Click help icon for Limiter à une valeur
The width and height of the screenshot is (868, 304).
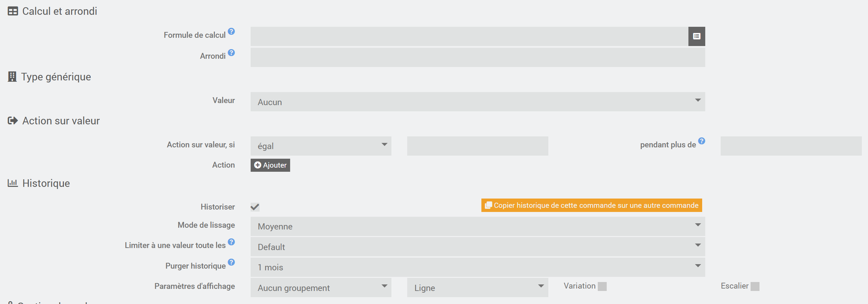[x=231, y=242]
